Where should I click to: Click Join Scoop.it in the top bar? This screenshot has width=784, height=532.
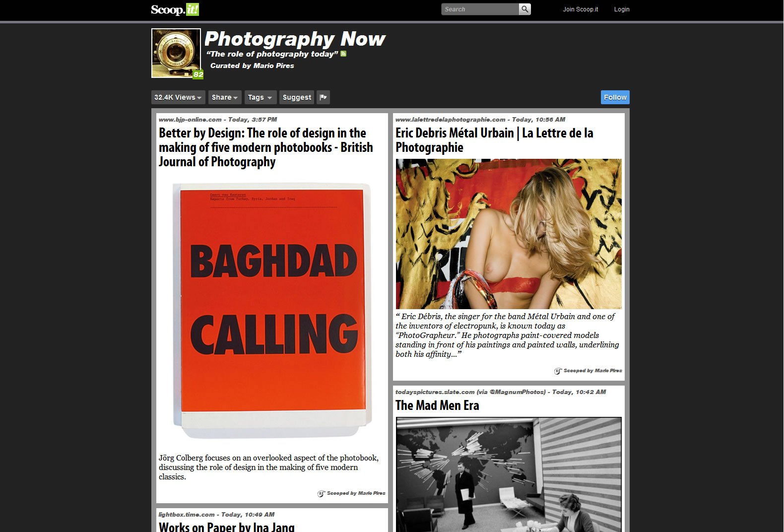(x=580, y=9)
